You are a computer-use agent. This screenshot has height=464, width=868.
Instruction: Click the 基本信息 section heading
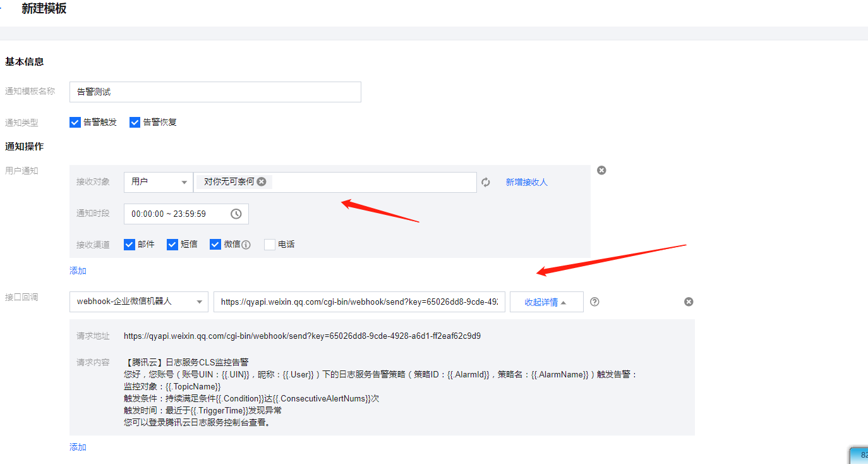(24, 61)
